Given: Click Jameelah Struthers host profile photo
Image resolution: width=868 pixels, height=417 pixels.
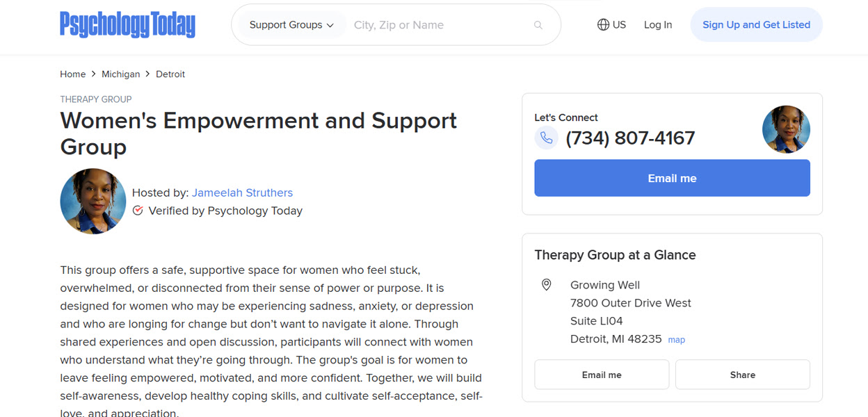Looking at the screenshot, I should pos(93,201).
